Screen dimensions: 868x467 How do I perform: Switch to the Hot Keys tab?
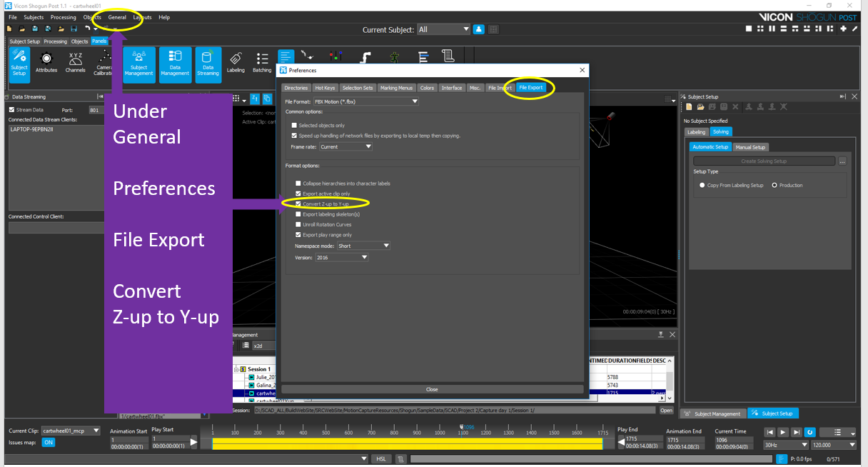click(x=325, y=88)
